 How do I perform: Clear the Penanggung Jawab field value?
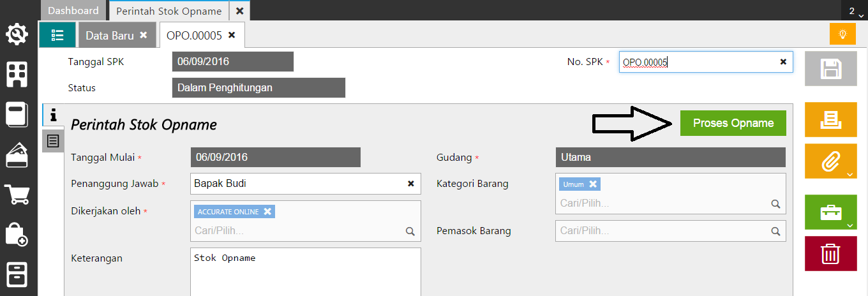[411, 184]
